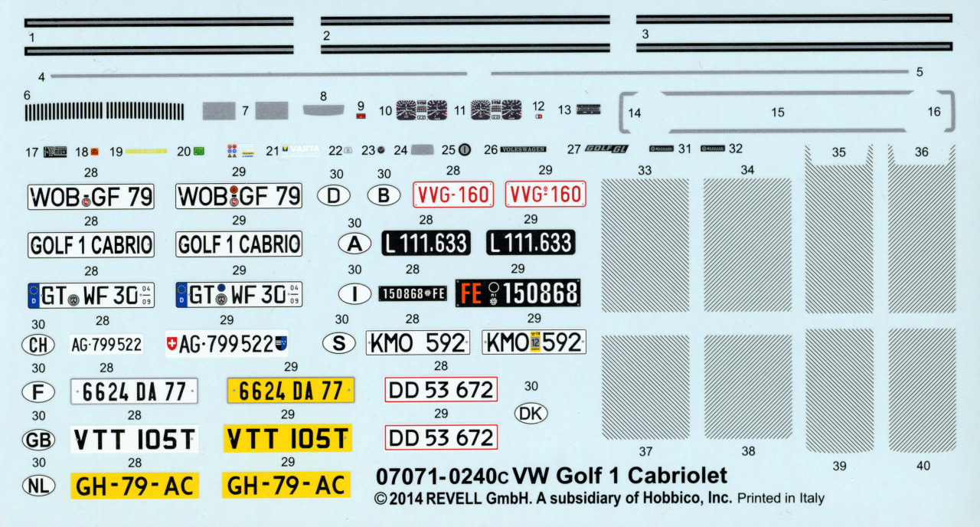Select the green decal numbered 20
Image resolution: width=980 pixels, height=527 pixels.
coord(199,152)
